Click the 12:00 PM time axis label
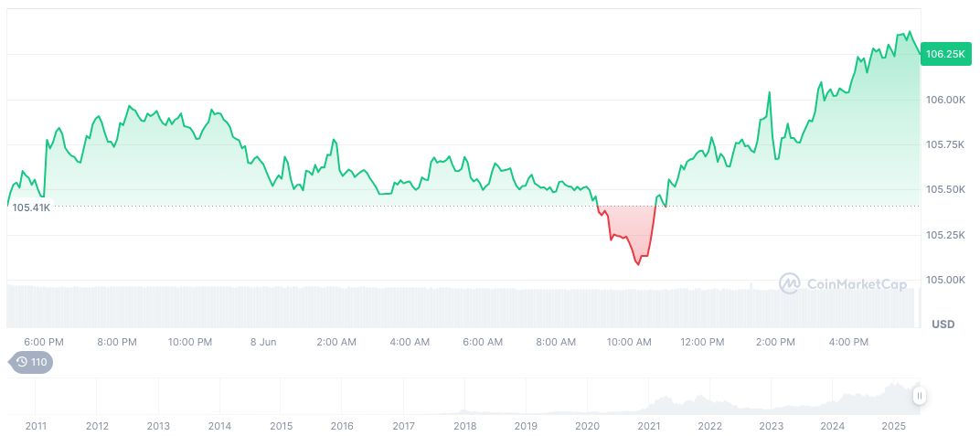Screen dimensions: 980x436 [702, 342]
